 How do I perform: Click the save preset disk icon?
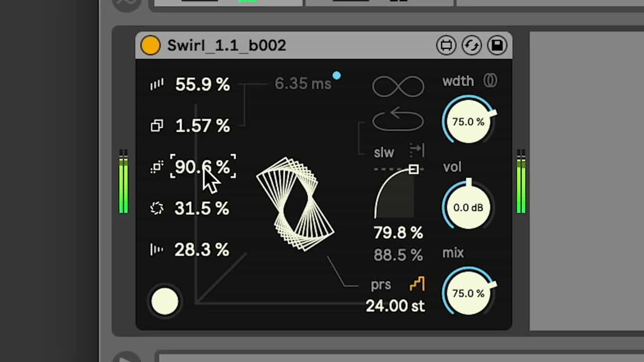pos(497,46)
